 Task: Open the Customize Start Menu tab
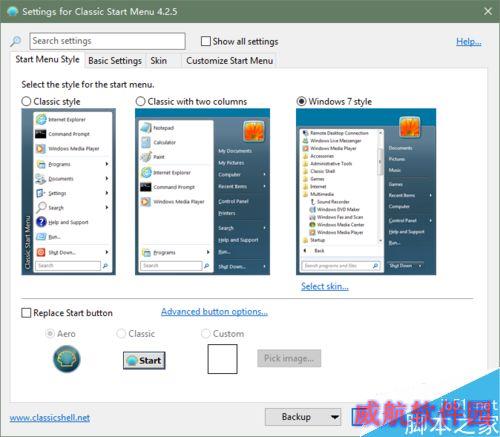229,61
